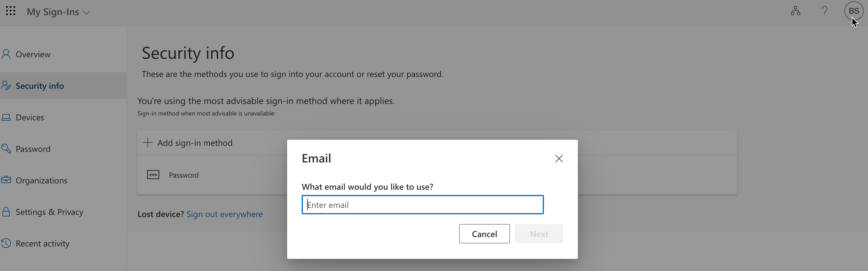868x271 pixels.
Task: Open the app launcher grid icon
Action: pyautogui.click(x=11, y=11)
